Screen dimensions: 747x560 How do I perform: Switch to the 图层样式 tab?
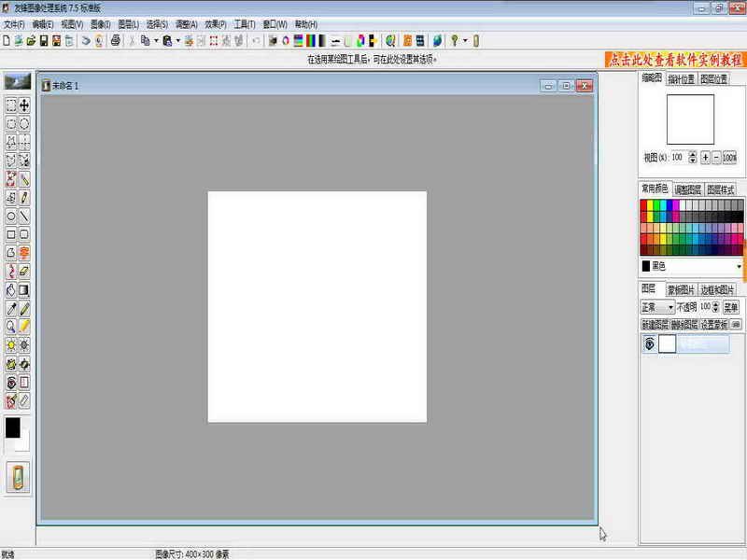tap(720, 190)
